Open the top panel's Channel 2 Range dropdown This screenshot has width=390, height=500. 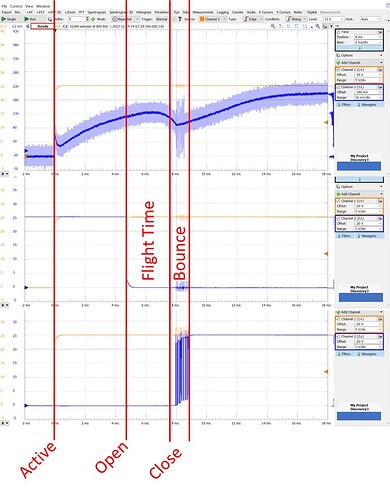tap(368, 97)
